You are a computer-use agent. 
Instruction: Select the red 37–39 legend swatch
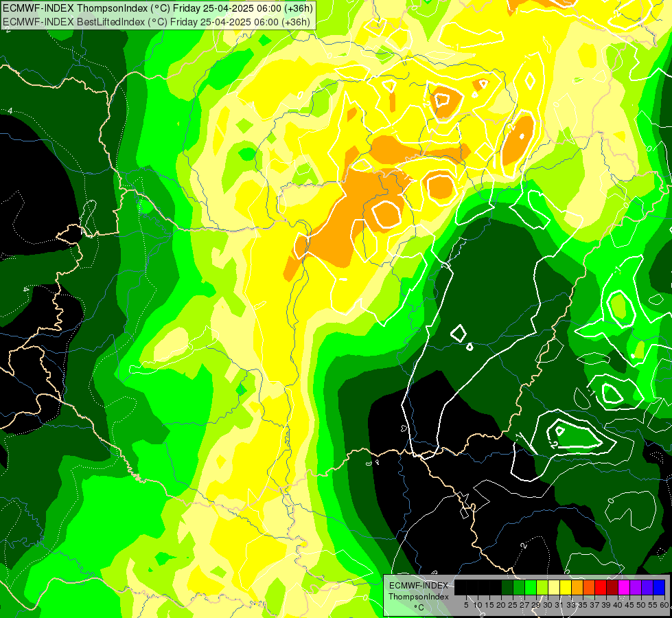click(601, 588)
